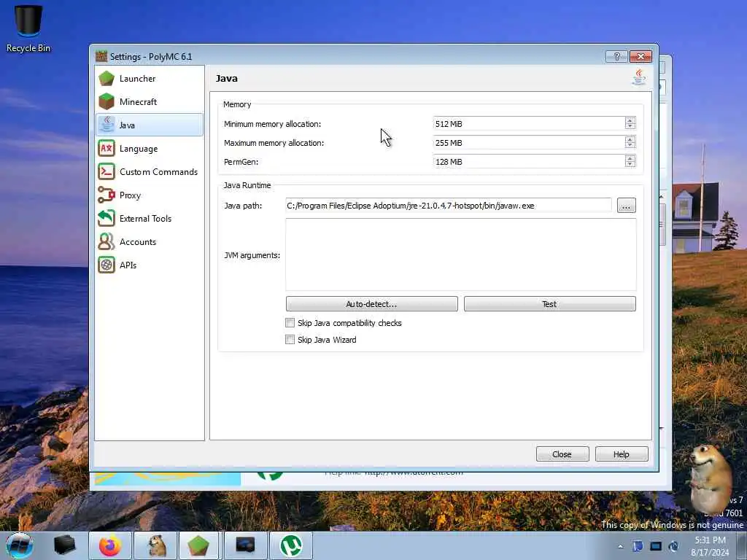This screenshot has height=560, width=747.
Task: Select the Minecraft grass block icon
Action: coord(107,102)
